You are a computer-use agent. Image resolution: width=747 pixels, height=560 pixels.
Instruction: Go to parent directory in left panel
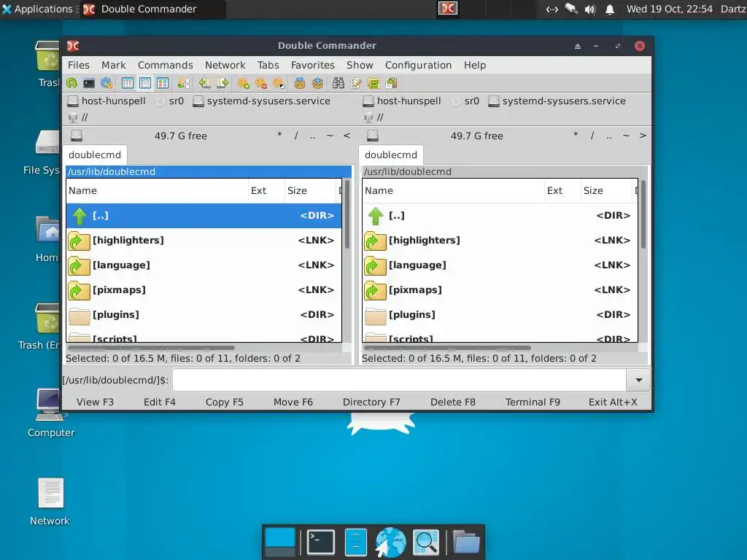pyautogui.click(x=312, y=136)
